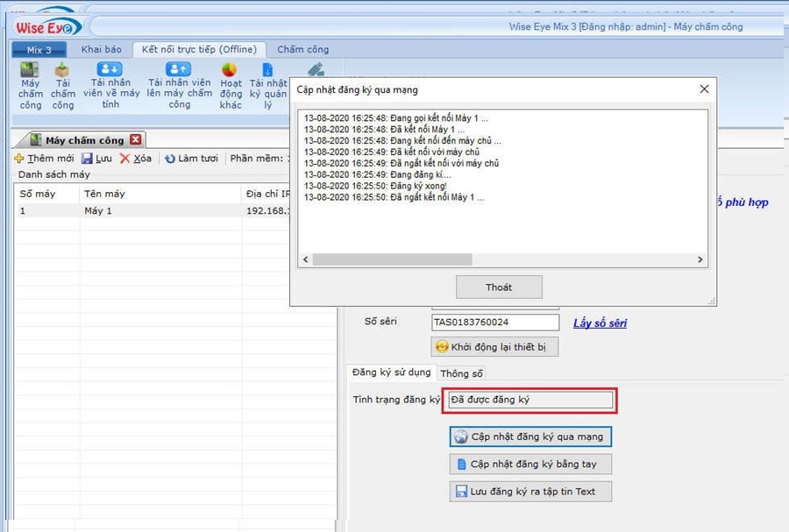This screenshot has height=532, width=789.
Task: Open the Máy chấm công ribbon icon
Action: pyautogui.click(x=30, y=86)
